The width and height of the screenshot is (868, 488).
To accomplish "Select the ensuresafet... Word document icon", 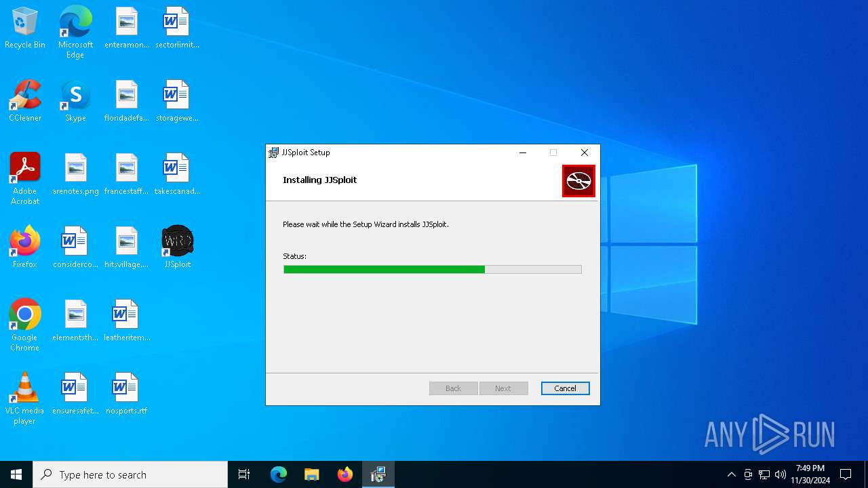I will 75,394.
